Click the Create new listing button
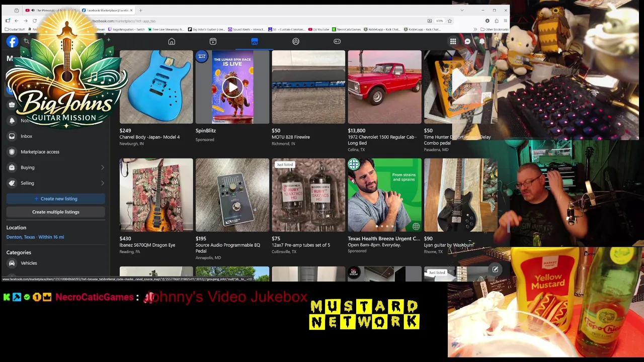Viewport: 644px width, 362px height. (55, 199)
